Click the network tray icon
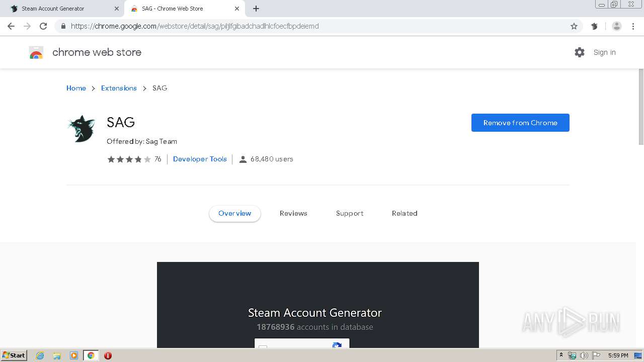 572,355
